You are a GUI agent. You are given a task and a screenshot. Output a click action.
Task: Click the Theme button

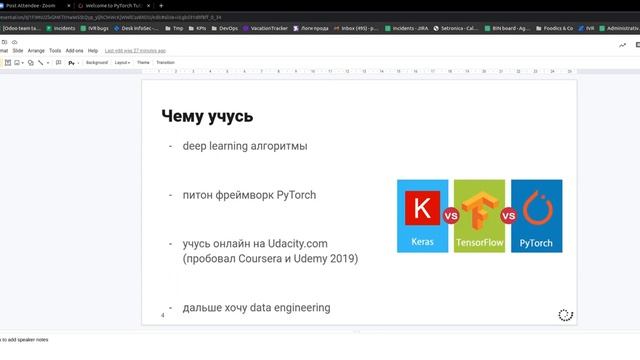point(143,62)
